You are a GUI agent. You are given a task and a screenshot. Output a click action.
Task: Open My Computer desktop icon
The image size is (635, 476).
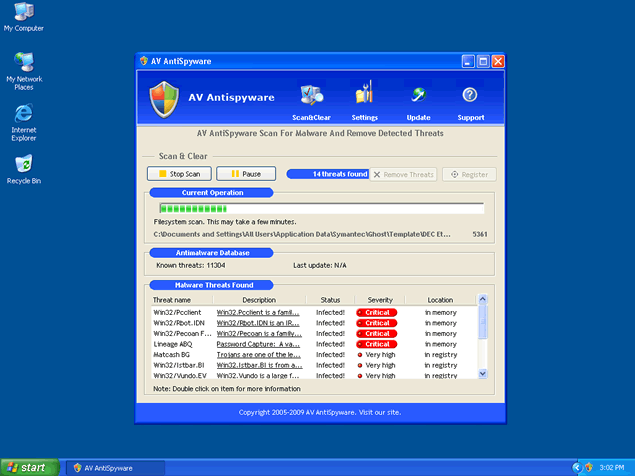coord(23,14)
